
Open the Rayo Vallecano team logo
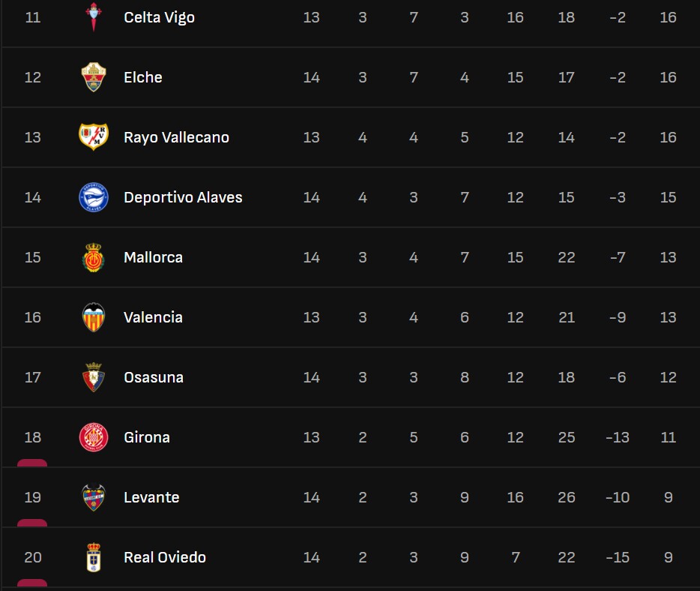click(94, 137)
